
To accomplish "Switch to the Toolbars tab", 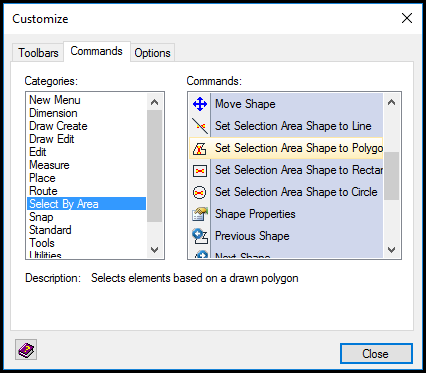I will tap(38, 53).
